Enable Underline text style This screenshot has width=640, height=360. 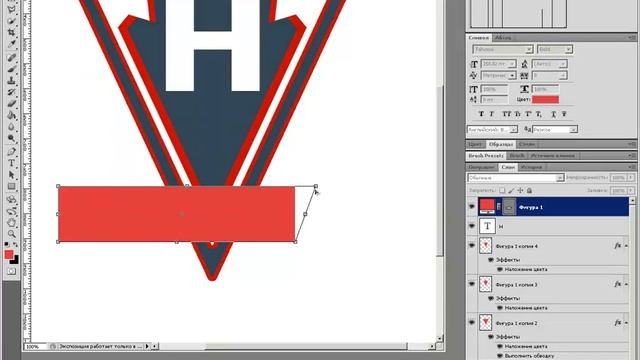[x=553, y=114]
